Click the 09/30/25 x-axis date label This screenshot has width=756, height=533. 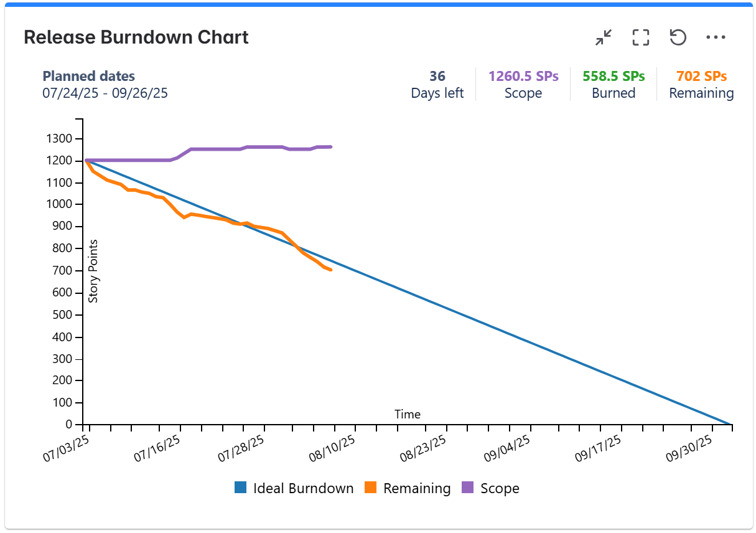[x=688, y=448]
